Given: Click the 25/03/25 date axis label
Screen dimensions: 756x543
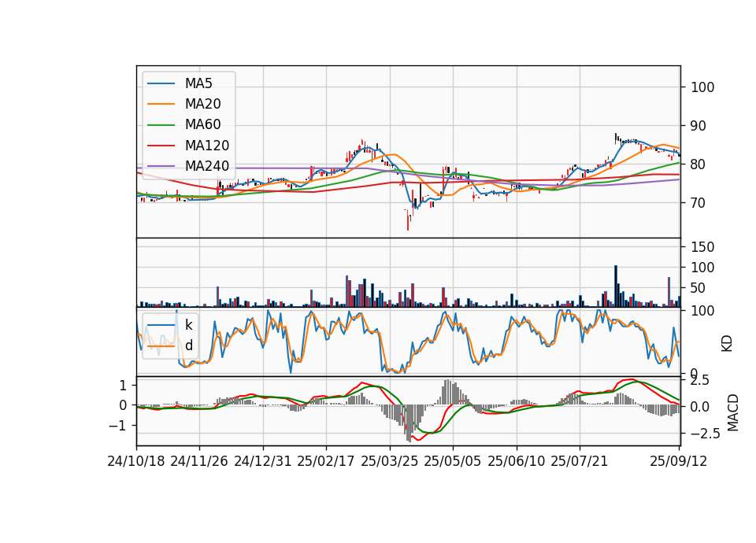Looking at the screenshot, I should tap(390, 461).
